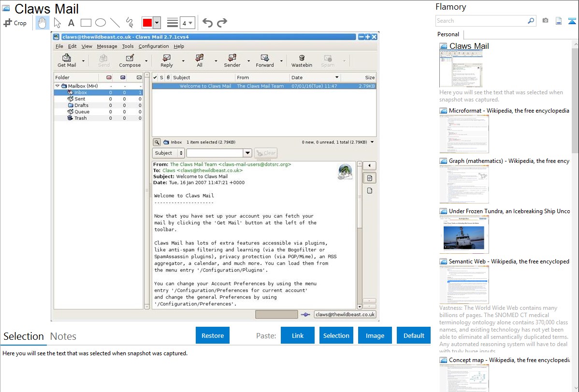Click the red color swatch
Viewport: 579px width, 392px height.
click(x=147, y=23)
